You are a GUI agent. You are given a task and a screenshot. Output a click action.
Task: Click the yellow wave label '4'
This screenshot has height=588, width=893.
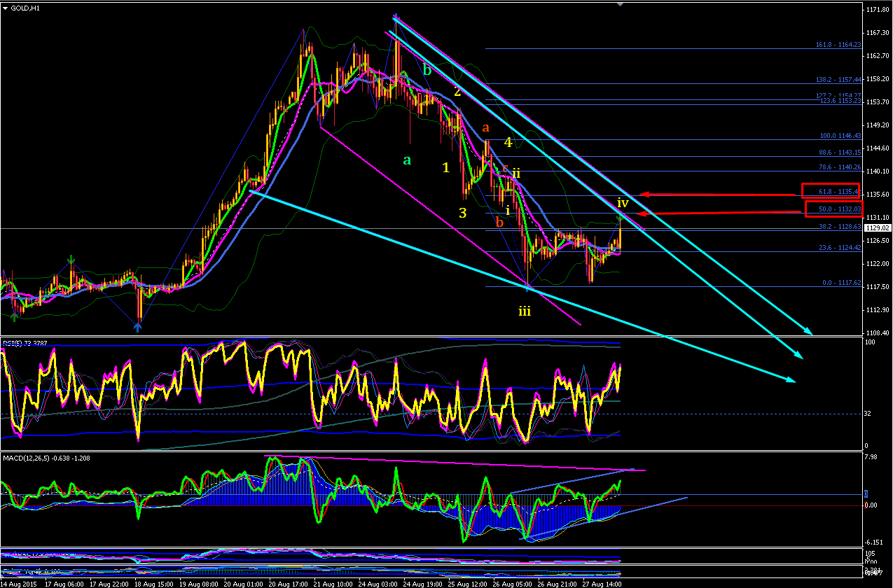[508, 142]
